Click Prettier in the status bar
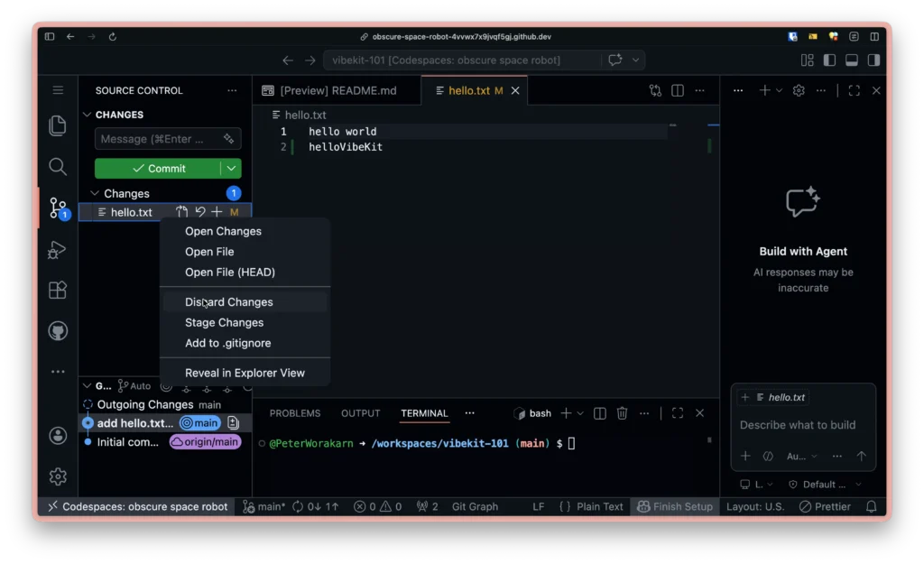 [x=825, y=507]
